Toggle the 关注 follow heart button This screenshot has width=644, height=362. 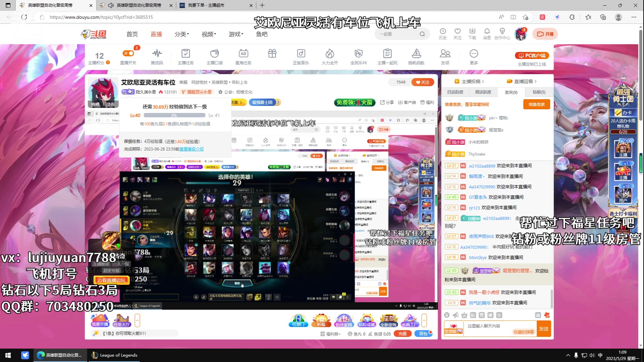point(423,82)
